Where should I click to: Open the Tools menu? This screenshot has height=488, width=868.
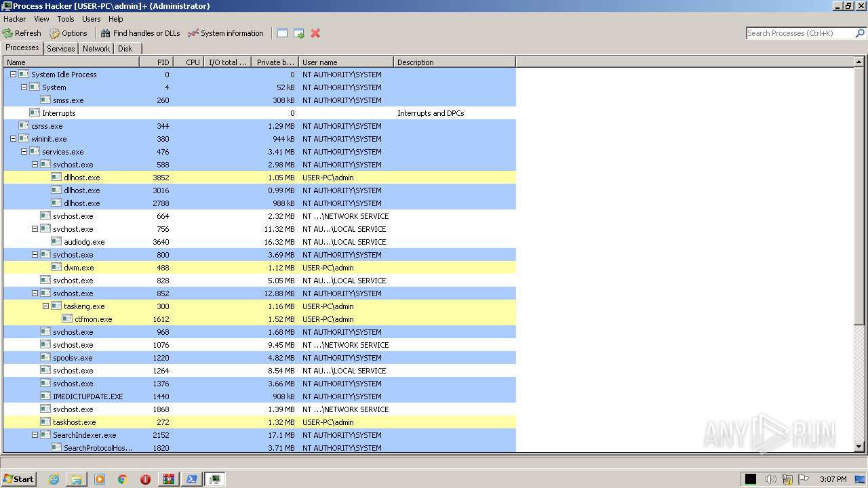point(66,19)
